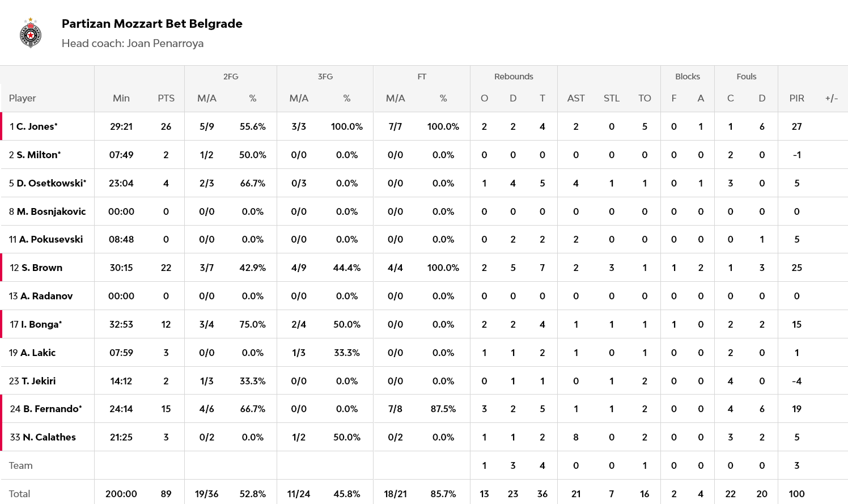Screen dimensions: 848x504
Task: Click the plus/minus column header
Action: pyautogui.click(x=831, y=98)
